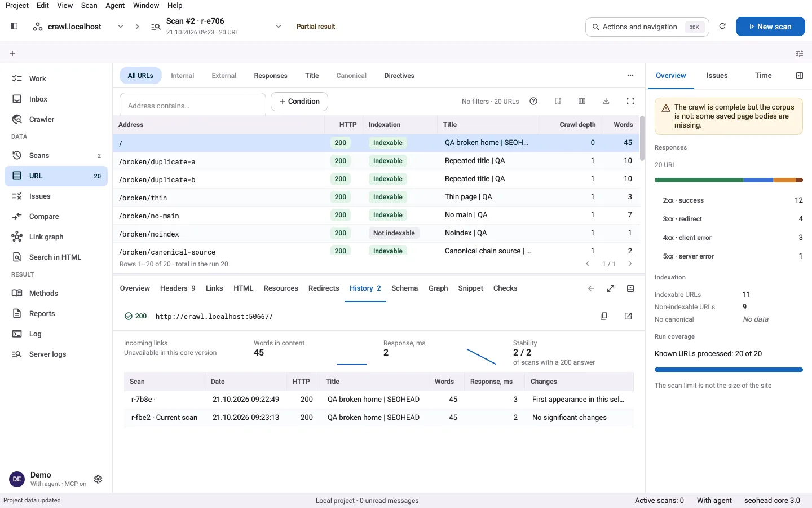Click the Known URLs processed progress bar
Image resolution: width=812 pixels, height=508 pixels.
pos(729,370)
